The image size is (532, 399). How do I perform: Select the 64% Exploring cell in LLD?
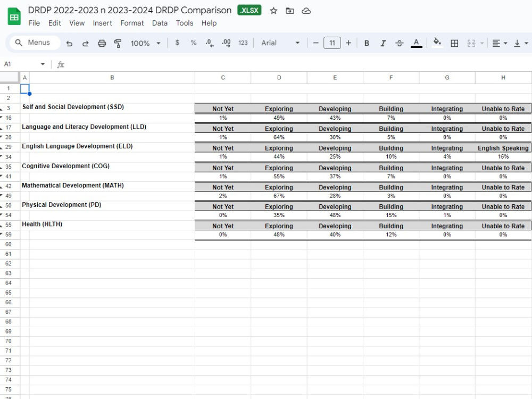click(279, 137)
